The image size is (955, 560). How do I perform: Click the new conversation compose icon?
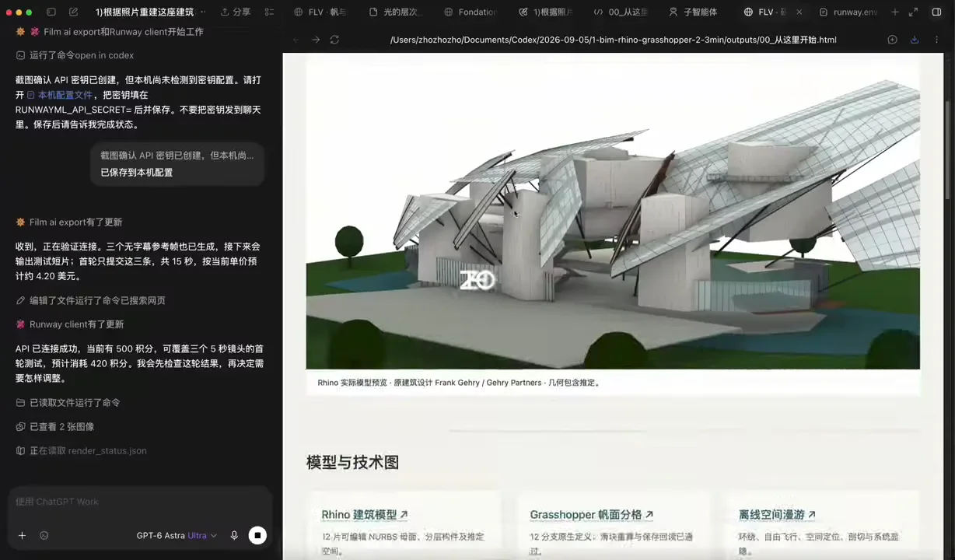(x=73, y=12)
